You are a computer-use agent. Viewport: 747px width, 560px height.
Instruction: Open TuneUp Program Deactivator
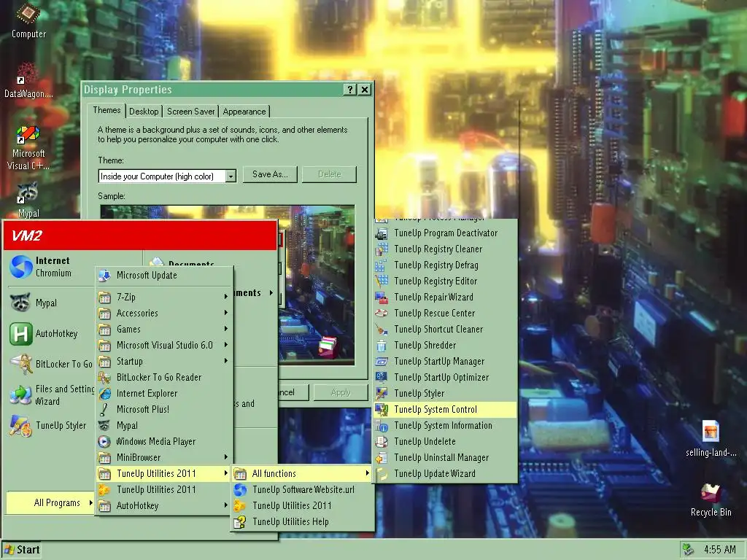click(445, 233)
